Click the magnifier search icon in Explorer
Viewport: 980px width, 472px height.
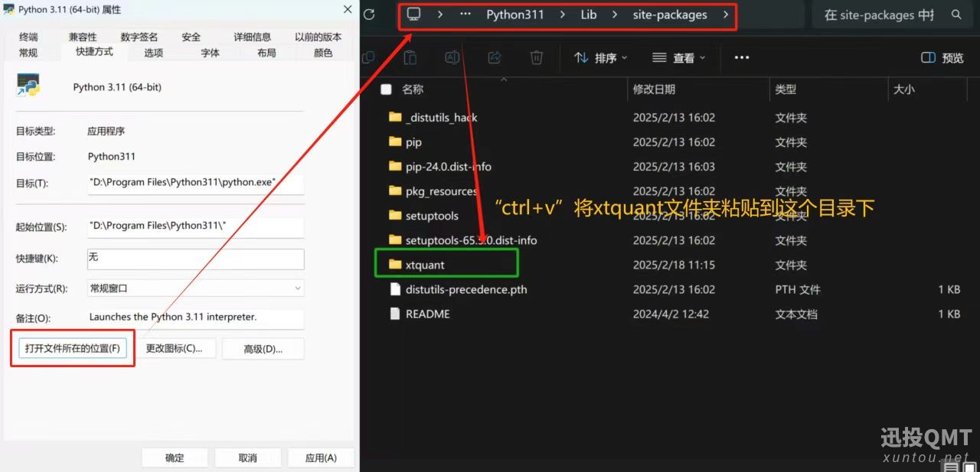click(x=956, y=15)
